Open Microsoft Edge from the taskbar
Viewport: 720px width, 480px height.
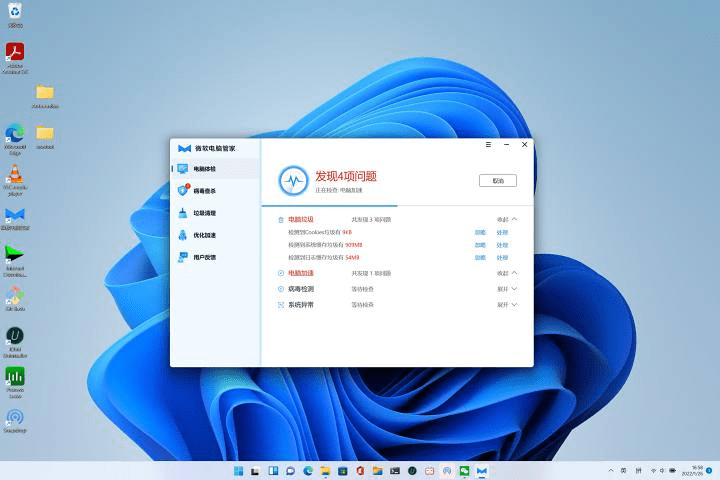click(x=308, y=471)
